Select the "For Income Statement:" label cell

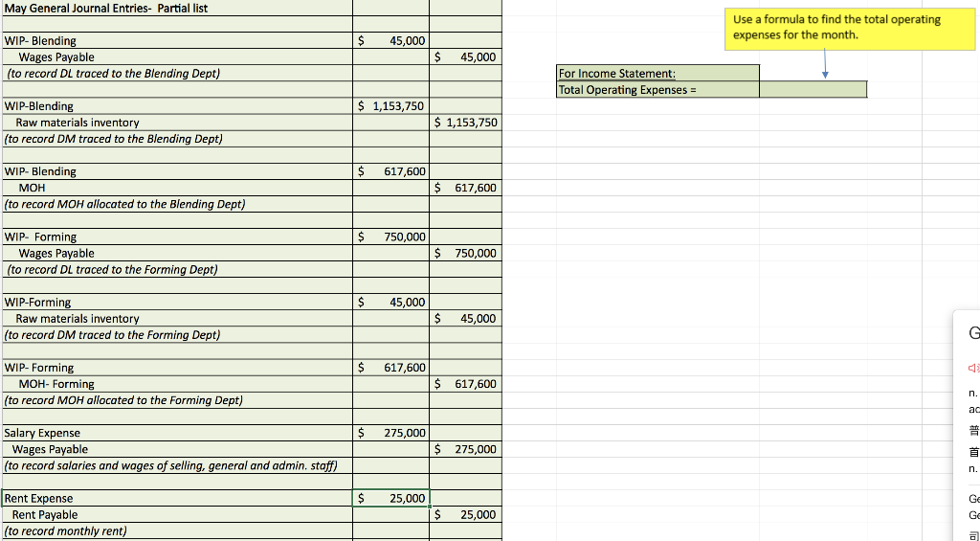tap(658, 73)
